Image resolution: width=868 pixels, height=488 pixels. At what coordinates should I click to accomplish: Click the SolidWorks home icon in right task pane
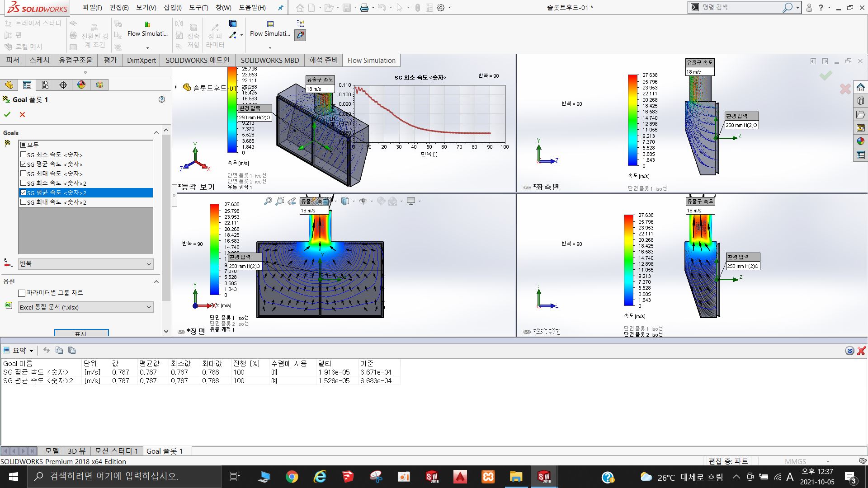coord(861,87)
